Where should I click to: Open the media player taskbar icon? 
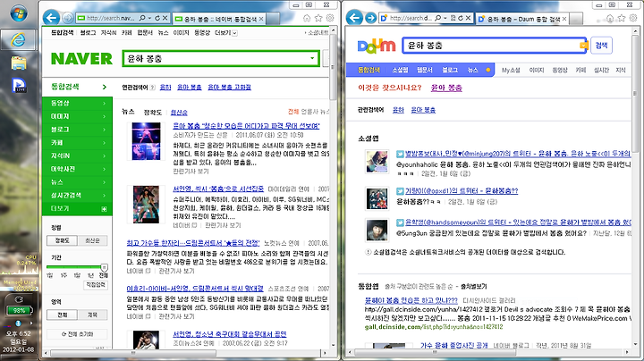[x=19, y=85]
